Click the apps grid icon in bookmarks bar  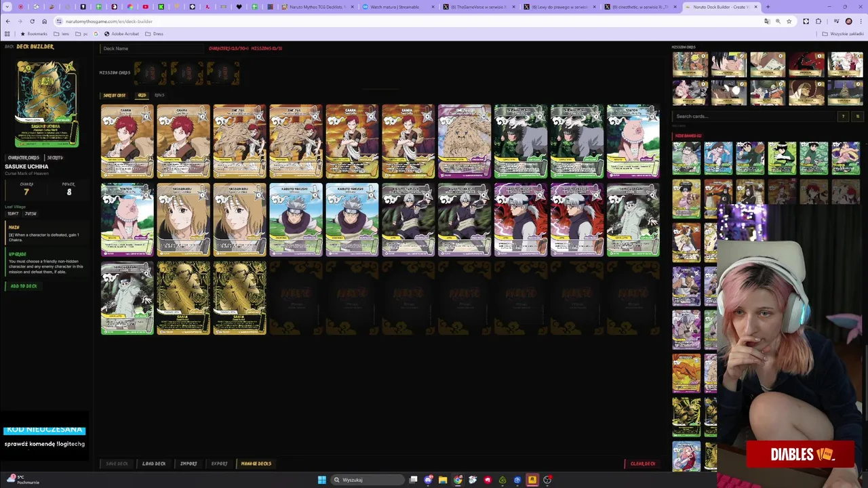tap(7, 34)
